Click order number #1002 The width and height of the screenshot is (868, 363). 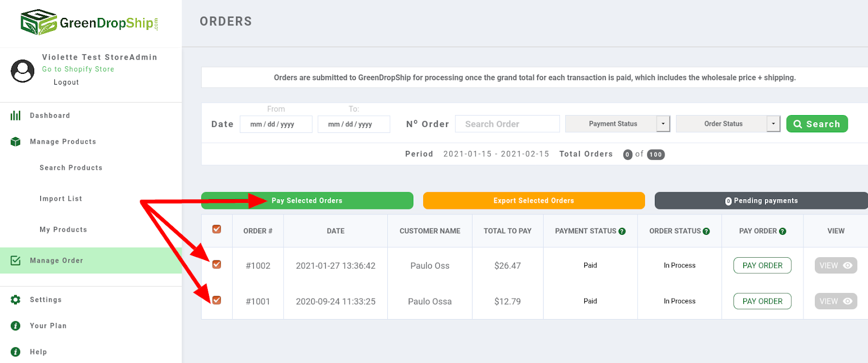click(x=258, y=266)
